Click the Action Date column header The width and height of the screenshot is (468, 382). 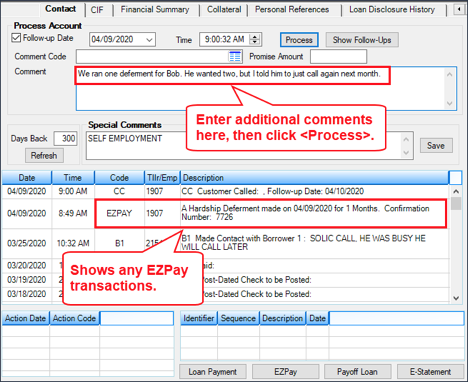click(25, 318)
